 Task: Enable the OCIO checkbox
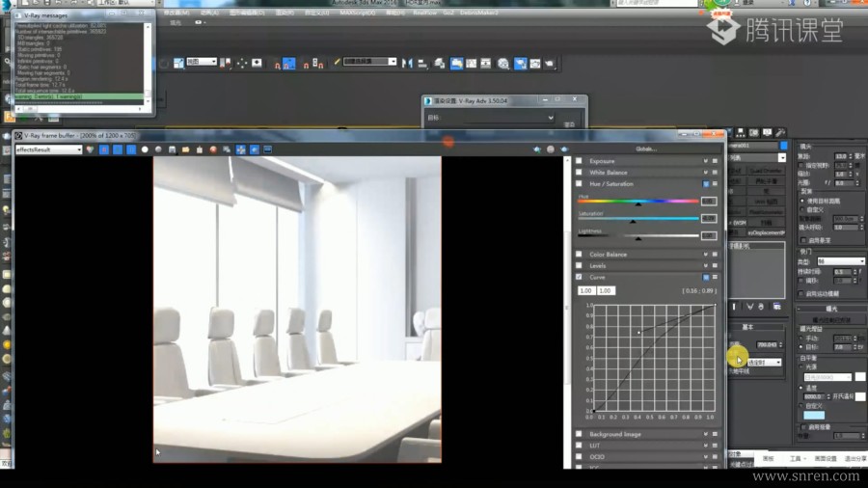579,456
